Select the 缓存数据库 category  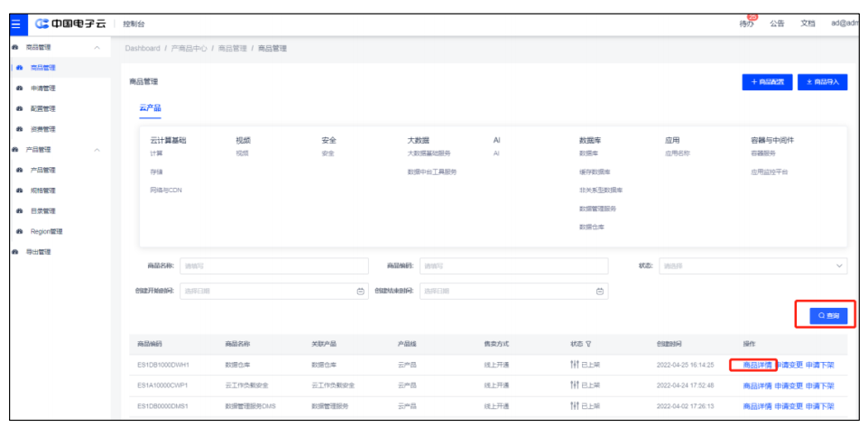(595, 172)
